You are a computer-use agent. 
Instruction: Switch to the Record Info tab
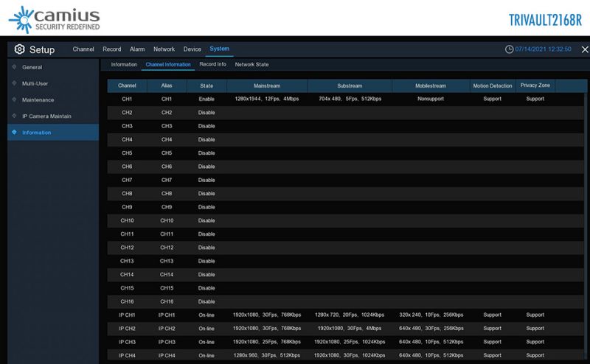coord(213,65)
